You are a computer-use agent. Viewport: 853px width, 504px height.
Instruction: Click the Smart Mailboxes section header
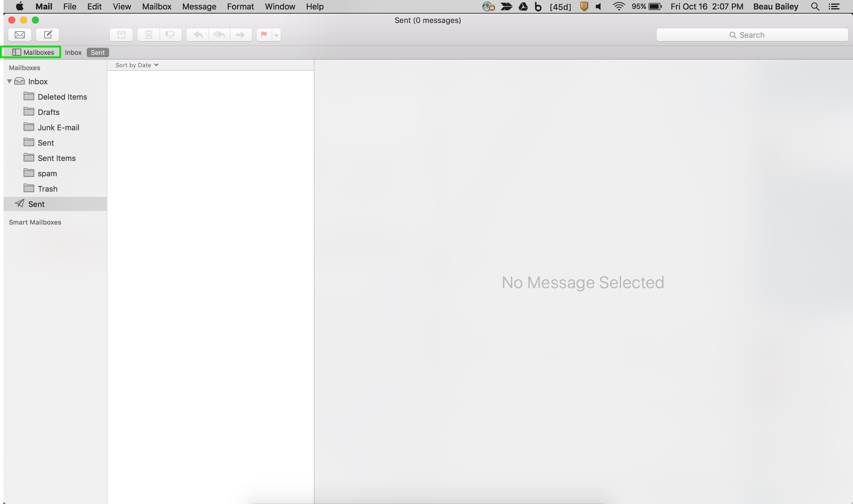pos(35,222)
